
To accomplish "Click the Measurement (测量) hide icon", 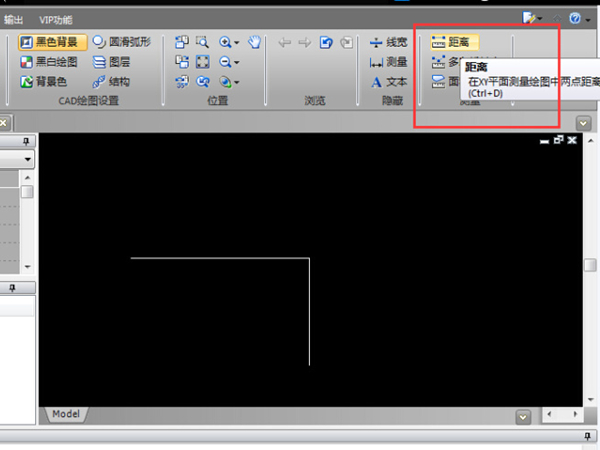I will (388, 62).
